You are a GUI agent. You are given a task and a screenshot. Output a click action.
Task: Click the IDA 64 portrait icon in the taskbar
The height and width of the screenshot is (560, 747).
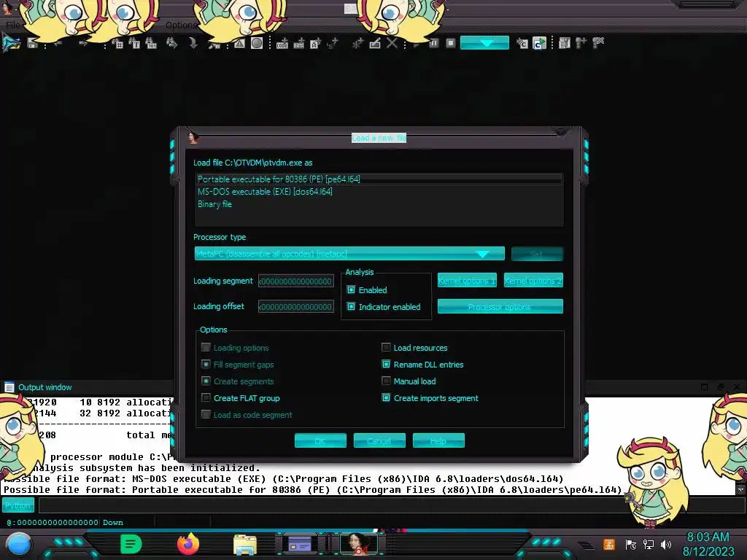359,544
